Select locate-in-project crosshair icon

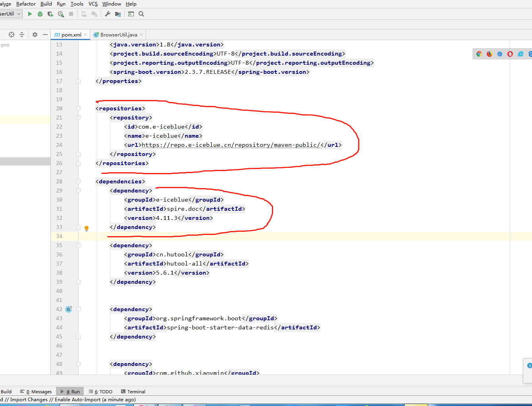(12, 35)
